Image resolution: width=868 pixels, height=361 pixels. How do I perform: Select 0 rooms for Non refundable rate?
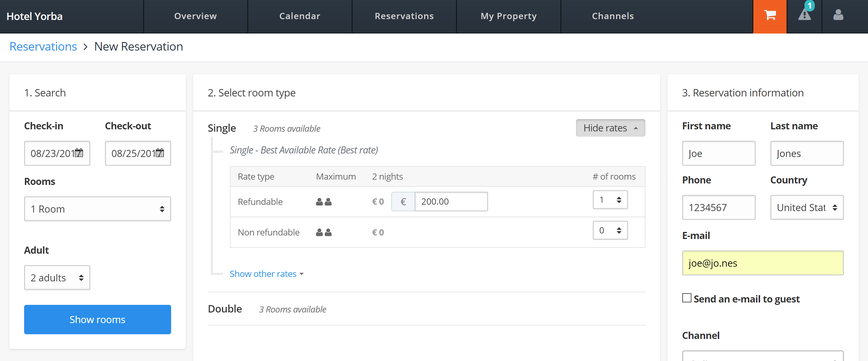coord(607,231)
